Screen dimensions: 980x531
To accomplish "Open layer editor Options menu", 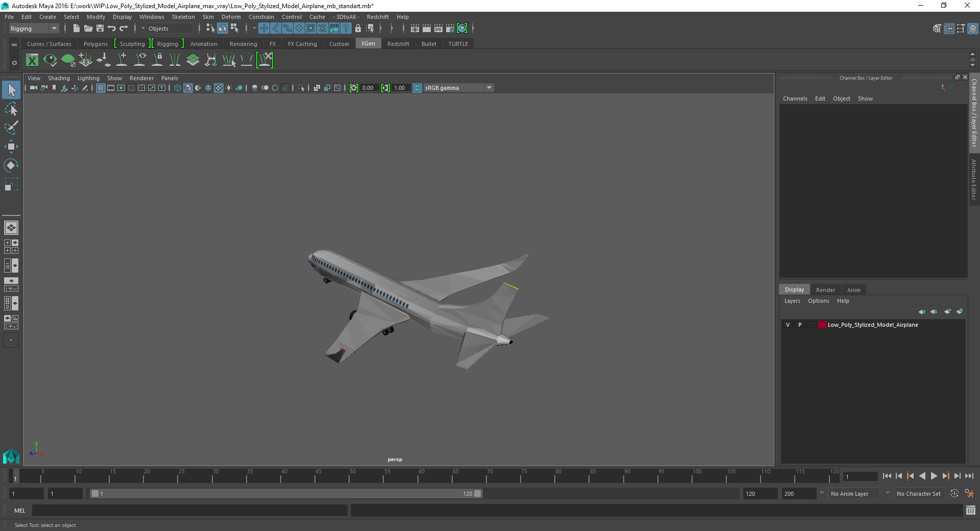I will pyautogui.click(x=818, y=301).
